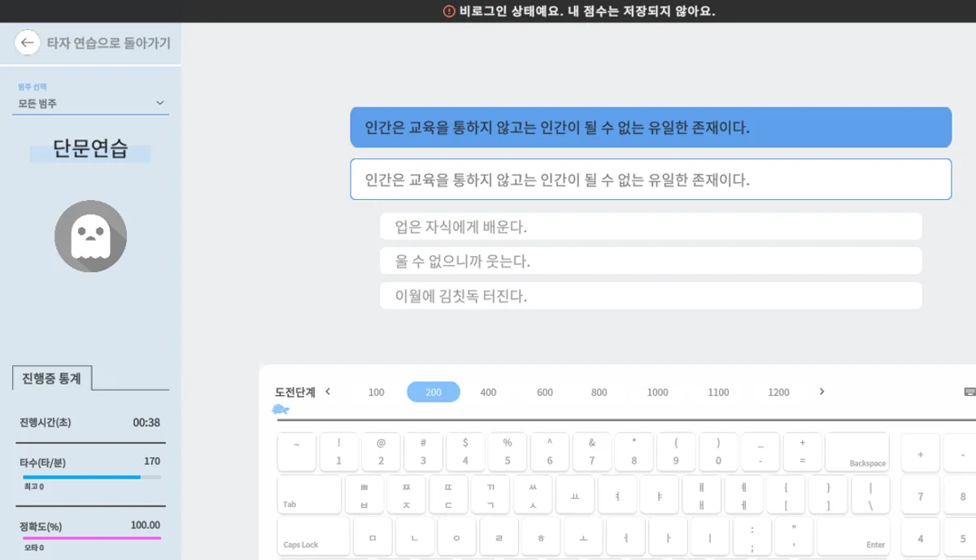Image resolution: width=976 pixels, height=560 pixels.
Task: Click the turtle progress marker
Action: click(x=281, y=409)
